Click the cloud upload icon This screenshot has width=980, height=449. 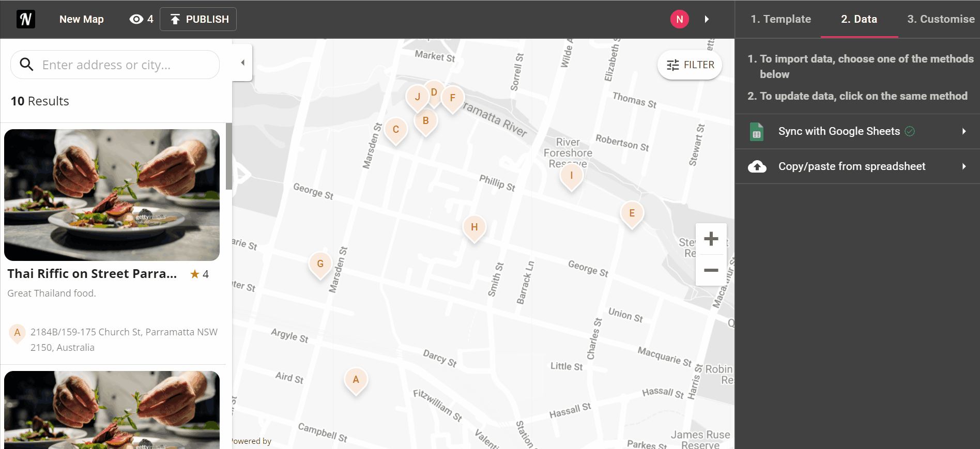pos(757,166)
